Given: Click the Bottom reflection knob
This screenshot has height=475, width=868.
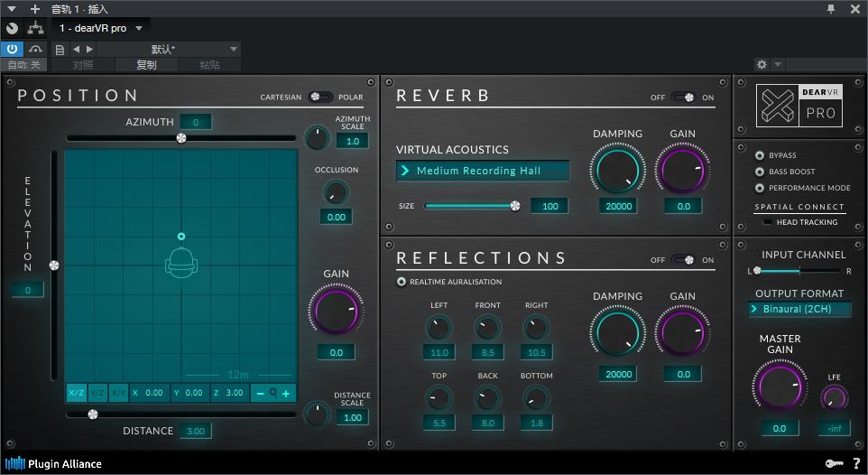Looking at the screenshot, I should [x=536, y=398].
